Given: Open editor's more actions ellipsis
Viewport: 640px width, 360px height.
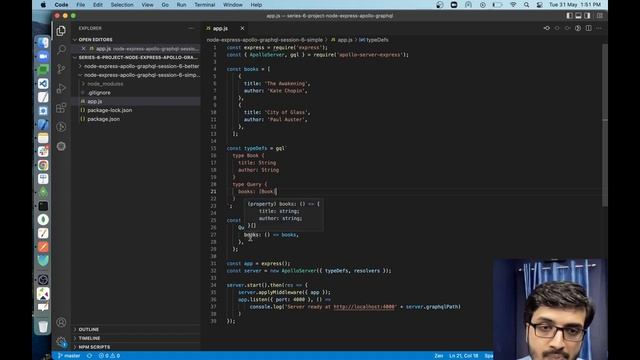Looking at the screenshot, I should [x=599, y=28].
